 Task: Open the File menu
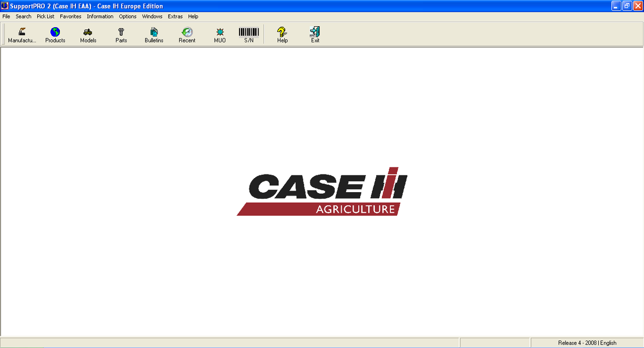point(6,17)
